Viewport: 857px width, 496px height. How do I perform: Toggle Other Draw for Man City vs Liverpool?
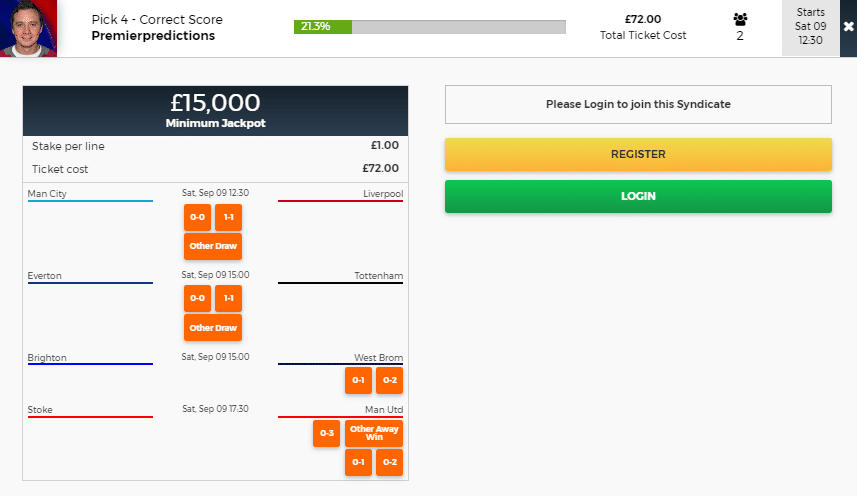coord(213,246)
